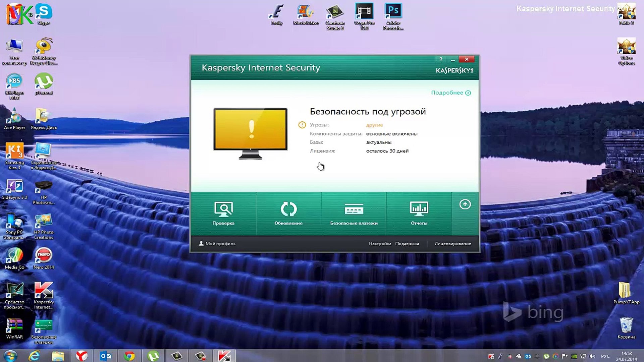Open Media Go desktop shortcut
Image resolution: width=644 pixels, height=362 pixels.
tap(14, 258)
